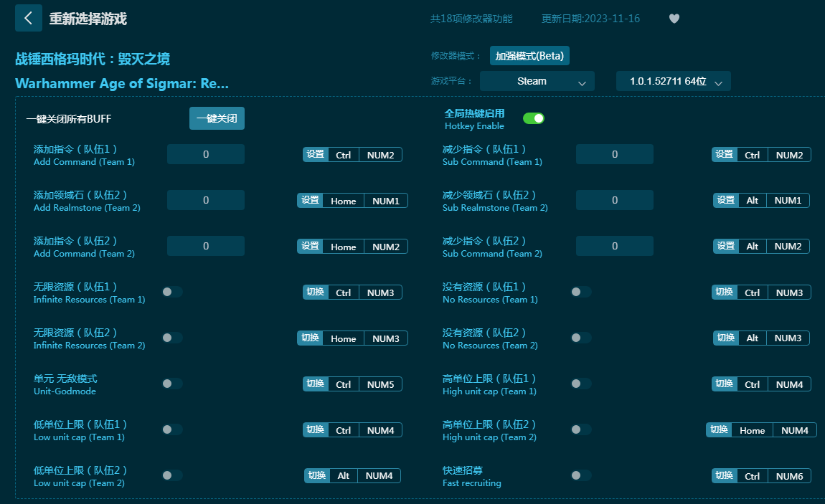Image resolution: width=825 pixels, height=504 pixels.
Task: Click the Add Realmstone (Team 2) value field
Action: point(206,200)
